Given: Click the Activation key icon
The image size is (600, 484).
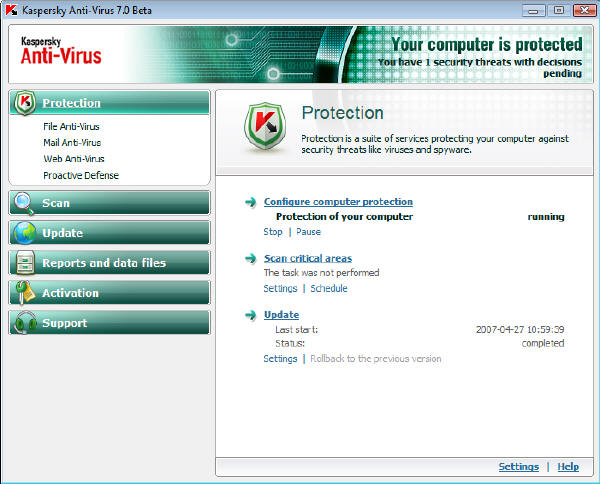Looking at the screenshot, I should [x=24, y=292].
